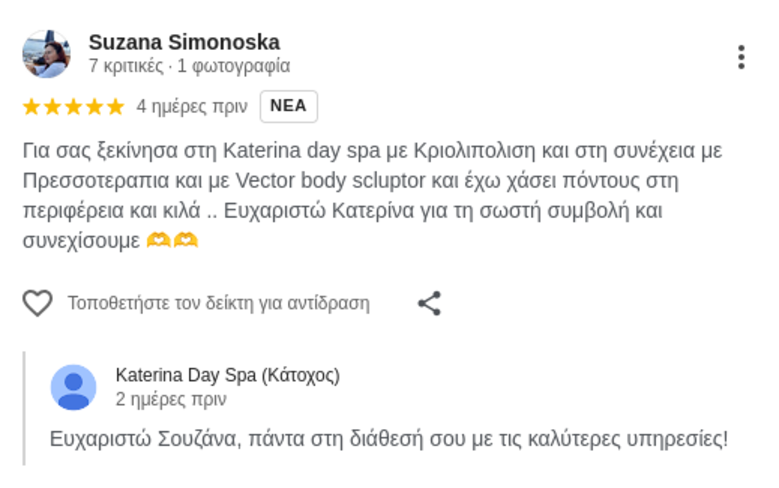
Task: Click the fifth star in the rating
Action: point(115,106)
